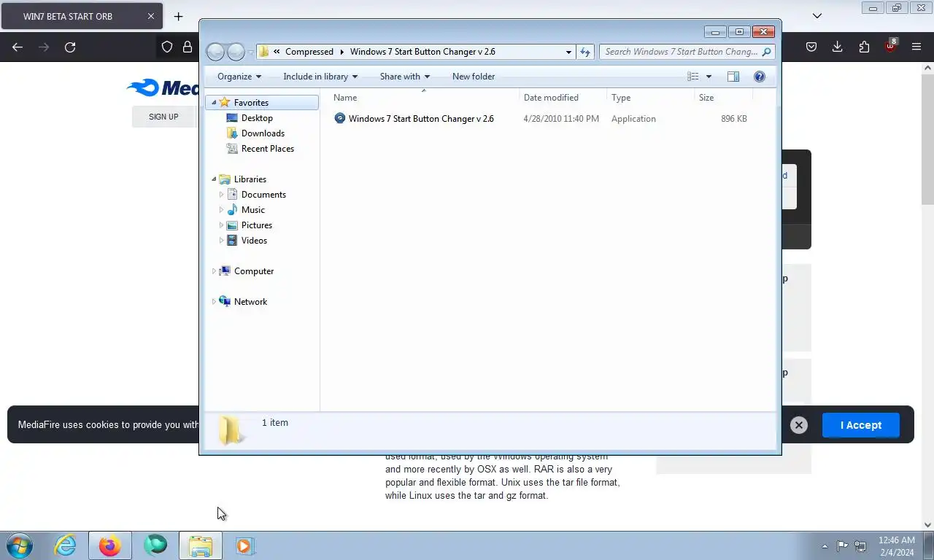The width and height of the screenshot is (934, 560).
Task: Launch Internet Explorer from the taskbar
Action: tap(65, 545)
